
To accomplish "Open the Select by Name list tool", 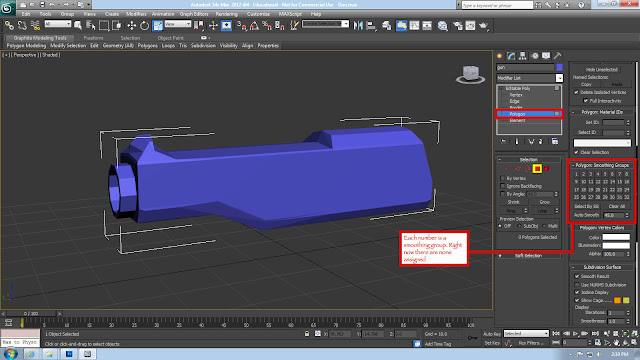I will click(x=91, y=26).
